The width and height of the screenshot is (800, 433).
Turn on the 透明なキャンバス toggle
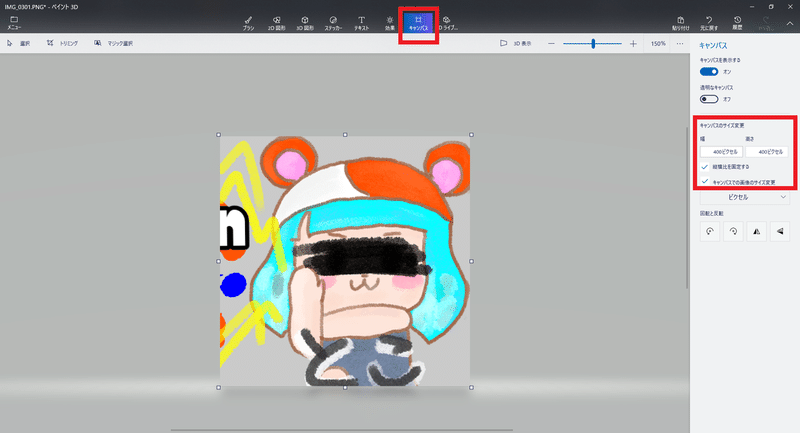point(709,99)
